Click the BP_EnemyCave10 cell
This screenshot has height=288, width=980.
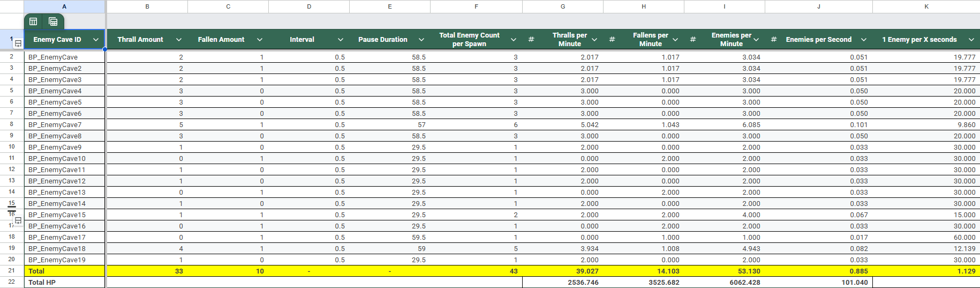[64, 158]
